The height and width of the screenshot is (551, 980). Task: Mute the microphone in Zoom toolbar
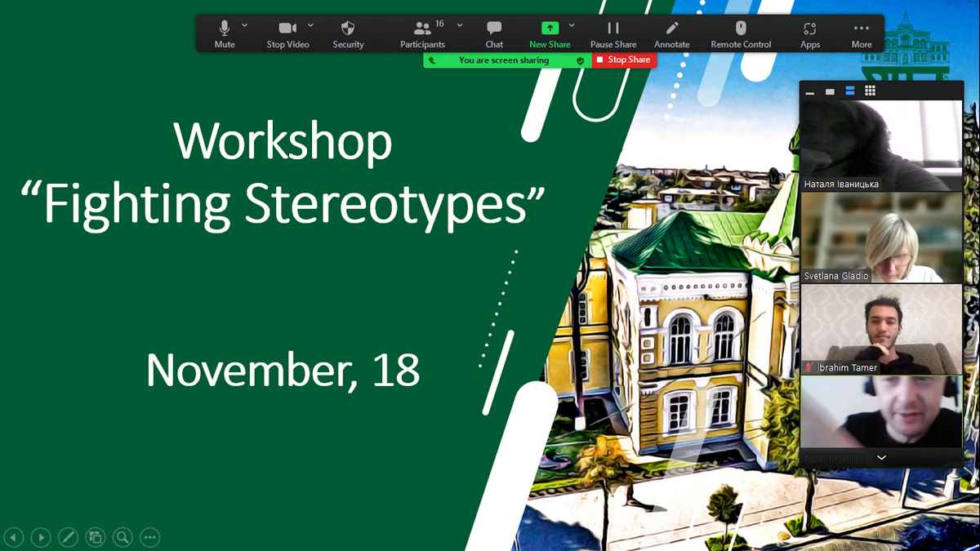(x=224, y=33)
